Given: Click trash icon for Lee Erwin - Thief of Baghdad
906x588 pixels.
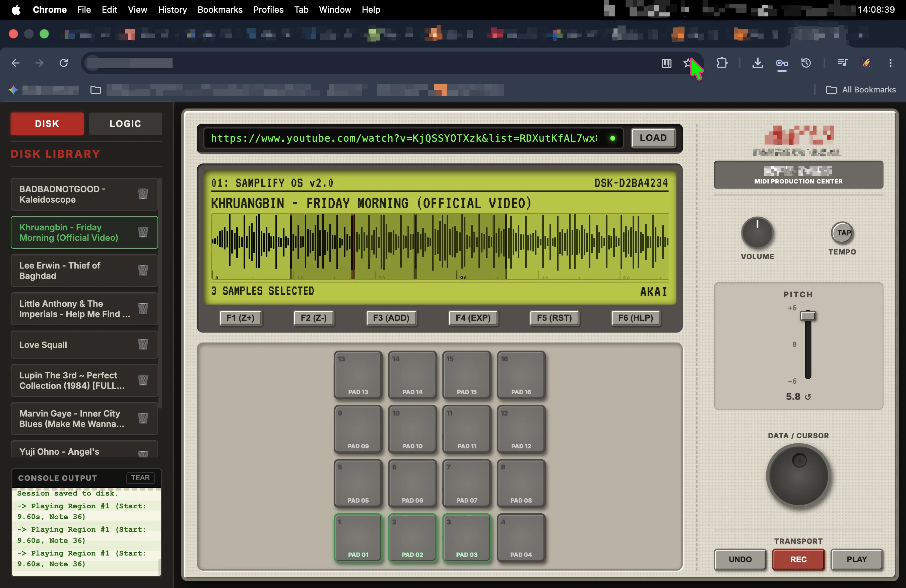Looking at the screenshot, I should 143,271.
